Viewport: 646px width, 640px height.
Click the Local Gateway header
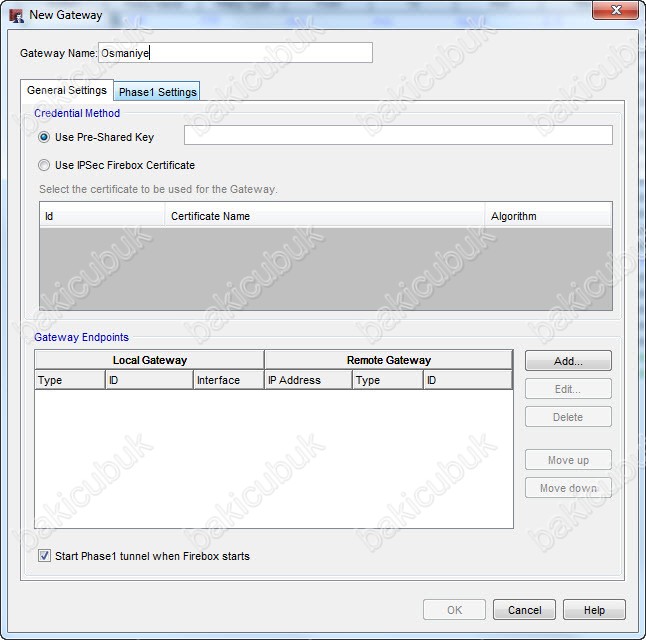click(149, 360)
